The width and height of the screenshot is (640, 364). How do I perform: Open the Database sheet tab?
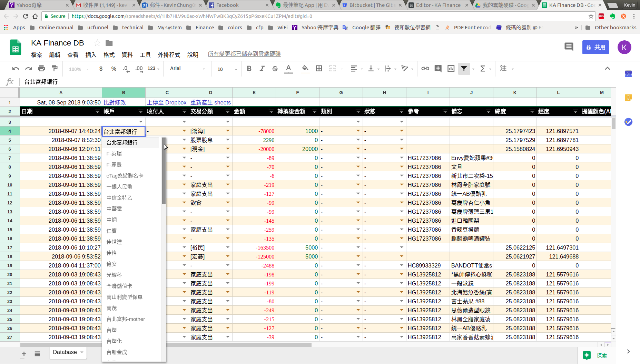[x=68, y=352]
